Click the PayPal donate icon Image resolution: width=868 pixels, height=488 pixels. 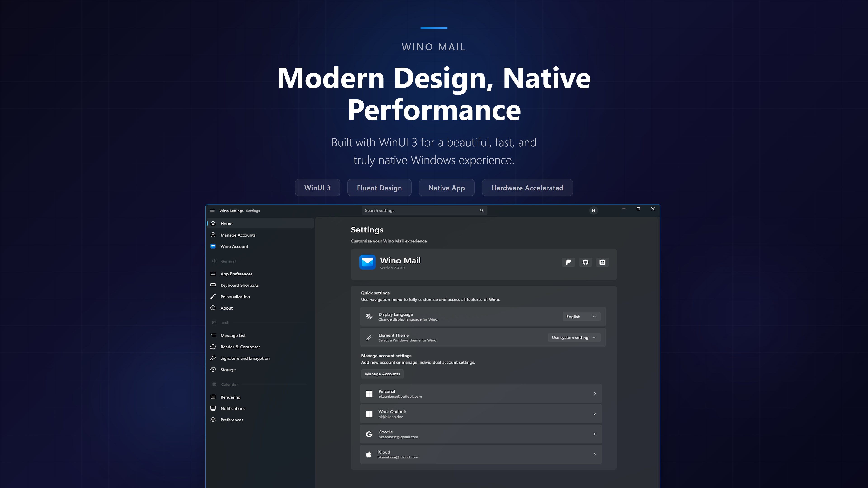[568, 262]
